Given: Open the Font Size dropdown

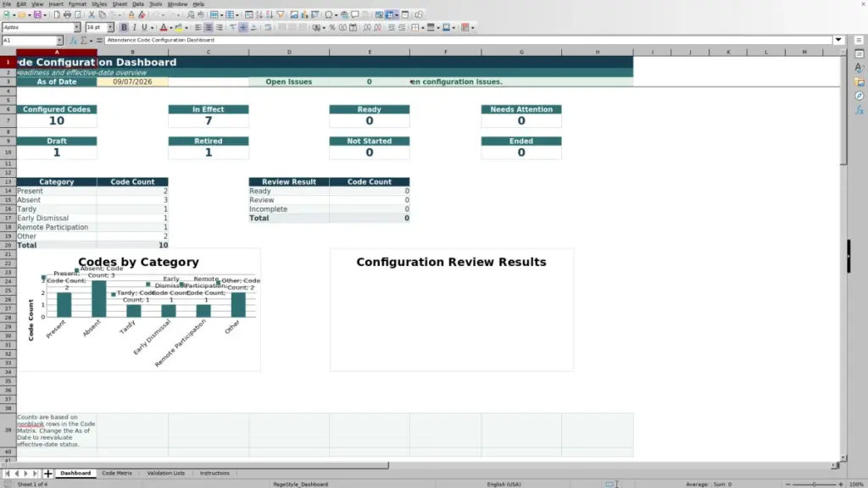Looking at the screenshot, I should click(110, 27).
